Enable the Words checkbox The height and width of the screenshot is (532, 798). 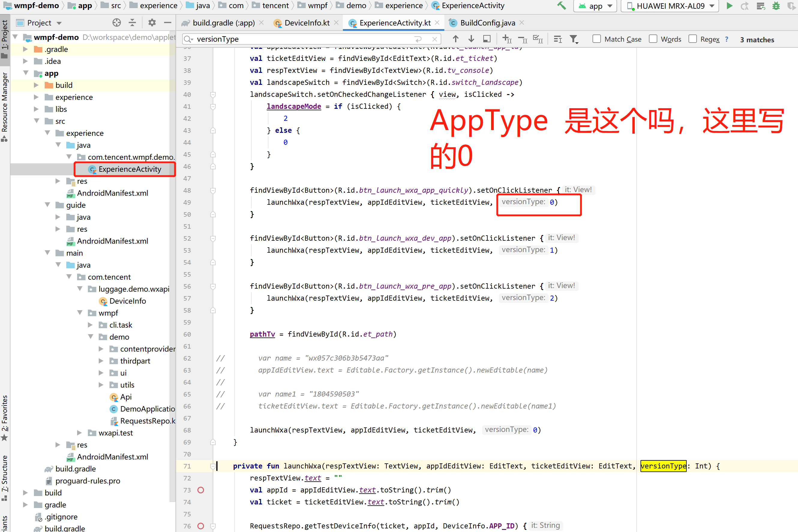[653, 39]
